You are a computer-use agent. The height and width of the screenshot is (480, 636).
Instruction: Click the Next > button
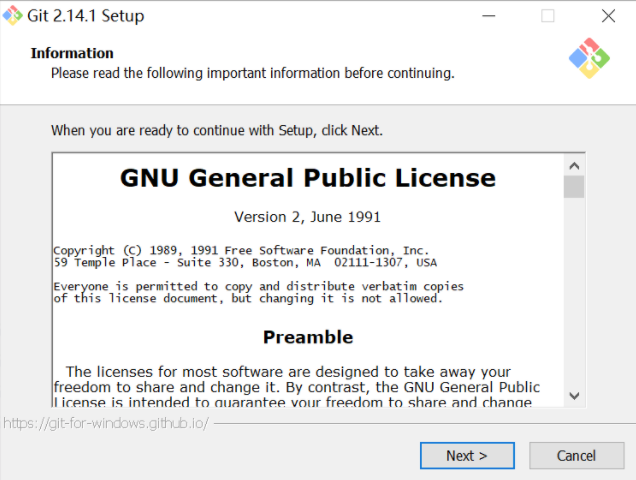point(467,455)
